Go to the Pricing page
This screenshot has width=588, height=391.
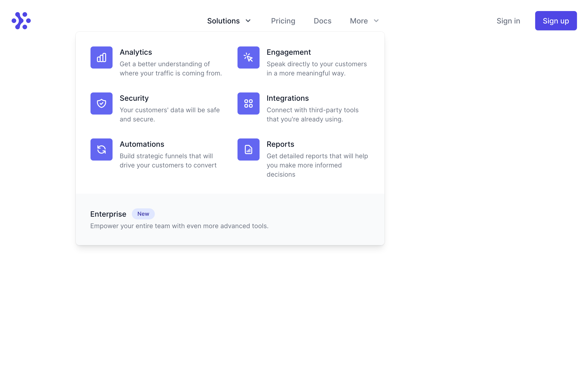tap(283, 21)
